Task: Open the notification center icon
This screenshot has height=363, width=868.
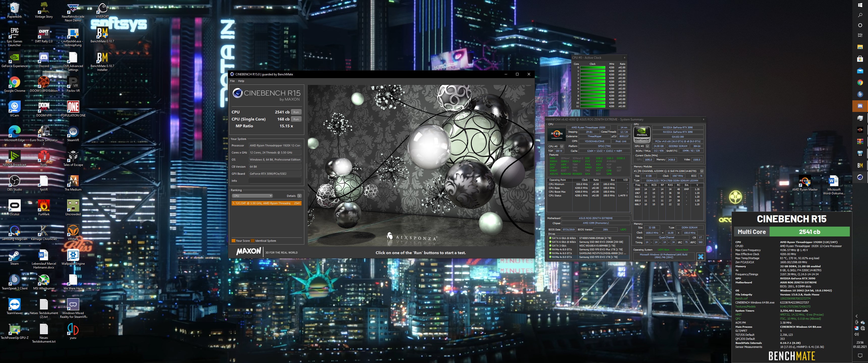Action: click(x=860, y=356)
